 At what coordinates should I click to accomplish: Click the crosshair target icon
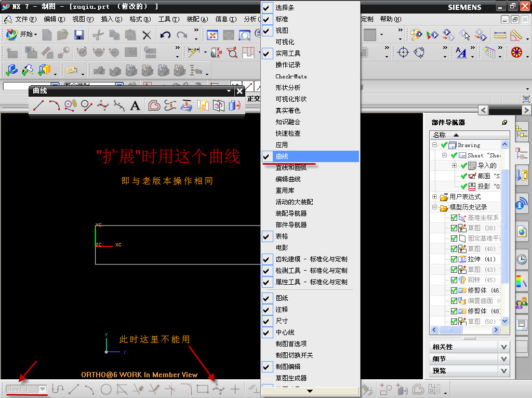pos(403,52)
